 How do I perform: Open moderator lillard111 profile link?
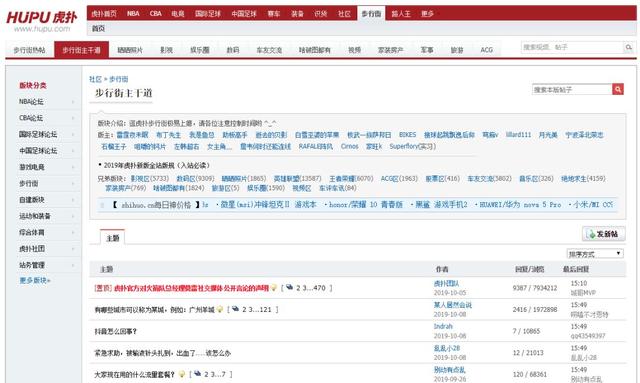pyautogui.click(x=518, y=135)
